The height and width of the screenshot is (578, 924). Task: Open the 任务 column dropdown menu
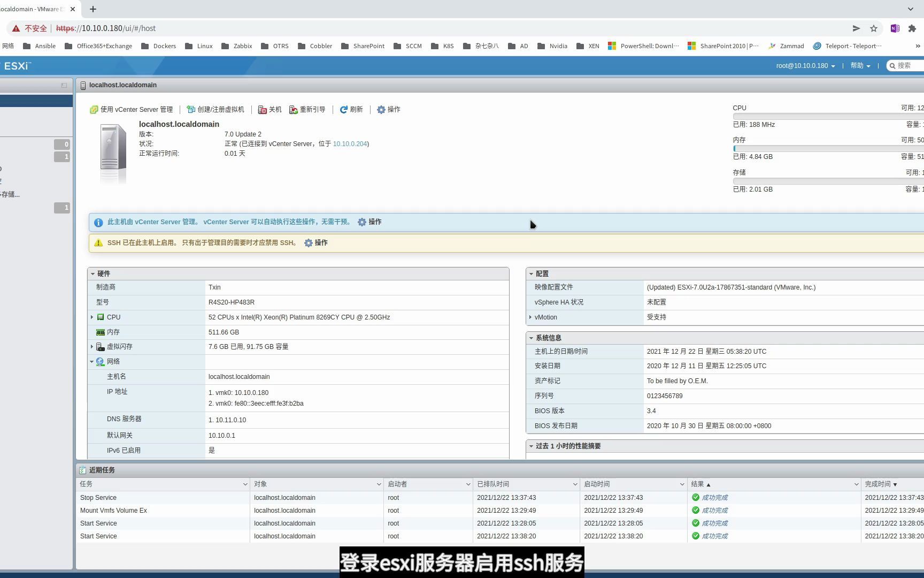coord(245,484)
